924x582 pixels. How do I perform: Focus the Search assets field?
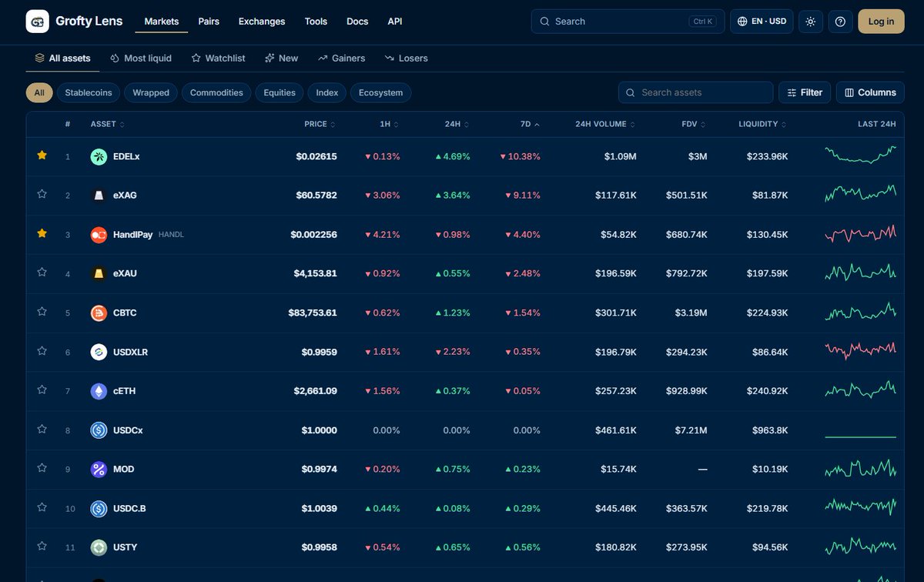695,92
